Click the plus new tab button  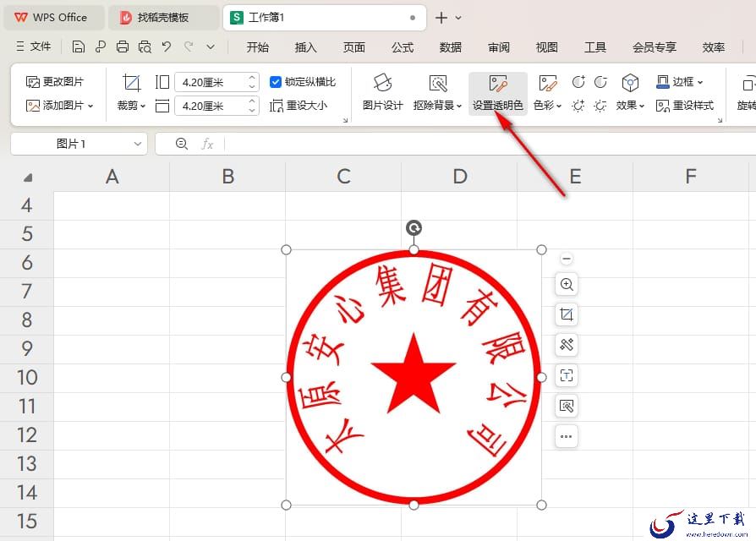click(441, 18)
